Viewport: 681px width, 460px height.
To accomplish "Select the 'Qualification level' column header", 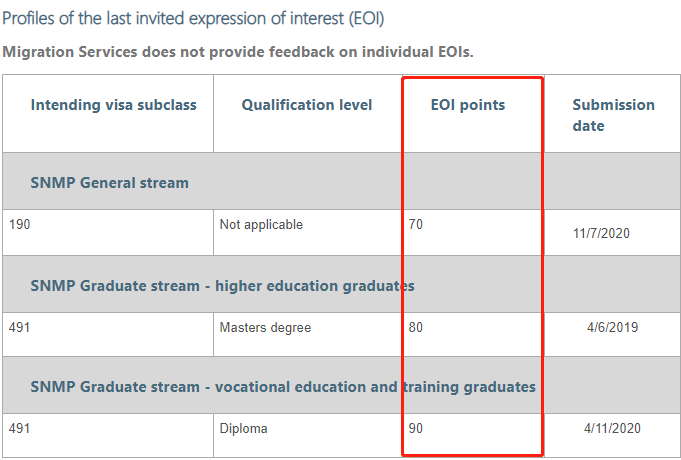I will click(x=307, y=105).
